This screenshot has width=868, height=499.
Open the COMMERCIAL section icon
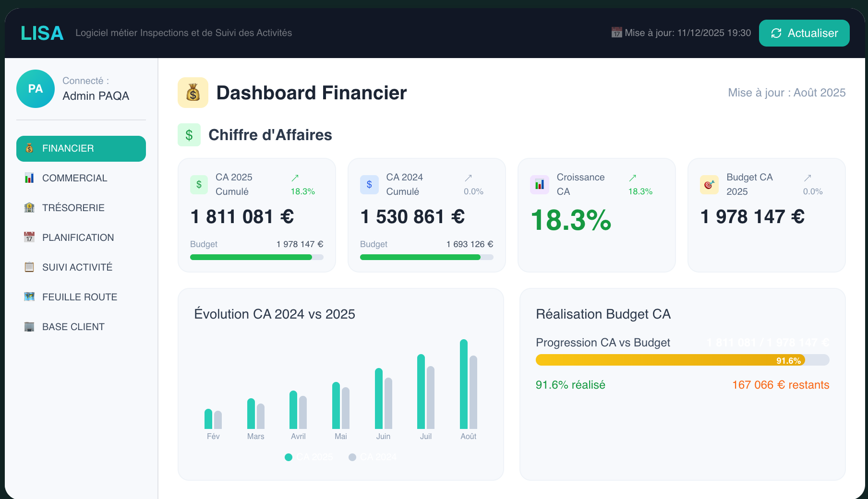29,178
